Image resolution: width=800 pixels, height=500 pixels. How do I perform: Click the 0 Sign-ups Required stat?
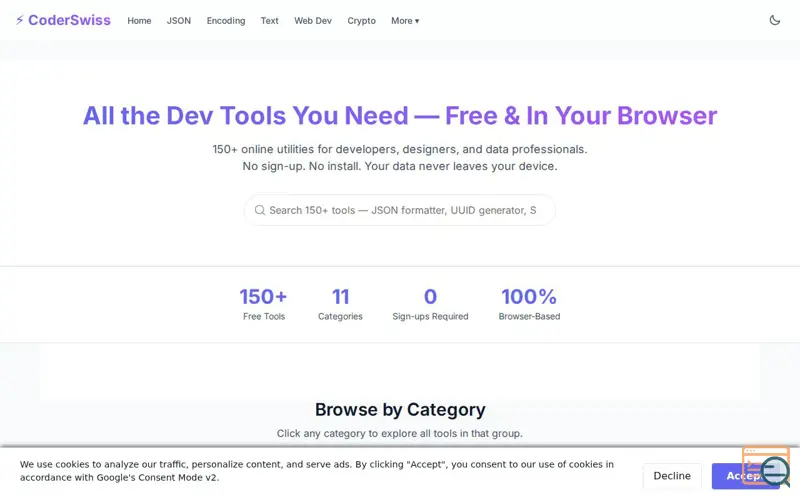tap(430, 304)
